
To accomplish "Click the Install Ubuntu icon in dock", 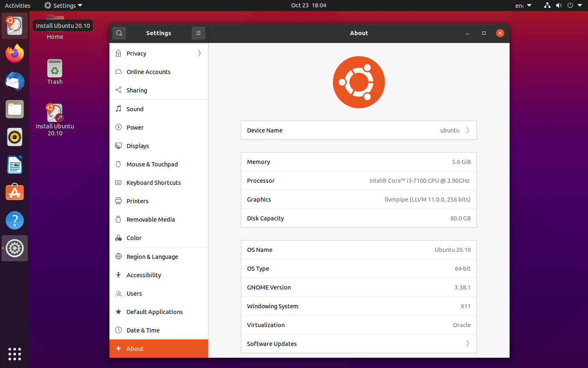I will [15, 26].
